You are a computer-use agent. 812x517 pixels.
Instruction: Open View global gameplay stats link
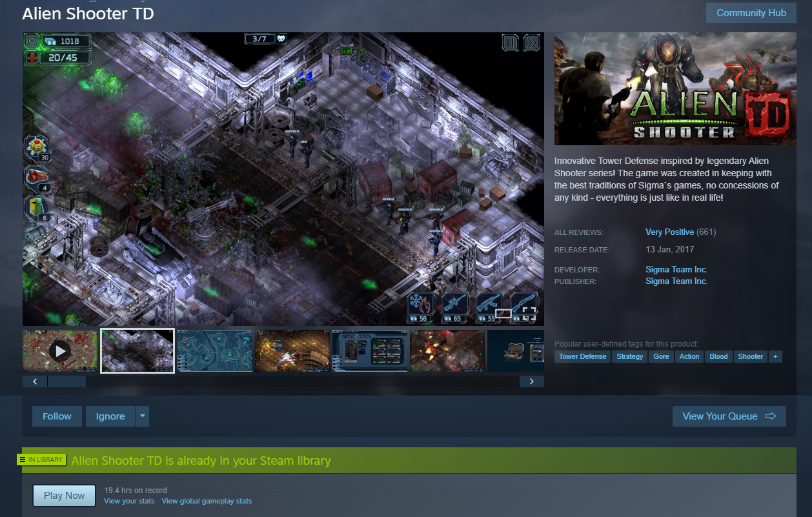click(x=207, y=501)
